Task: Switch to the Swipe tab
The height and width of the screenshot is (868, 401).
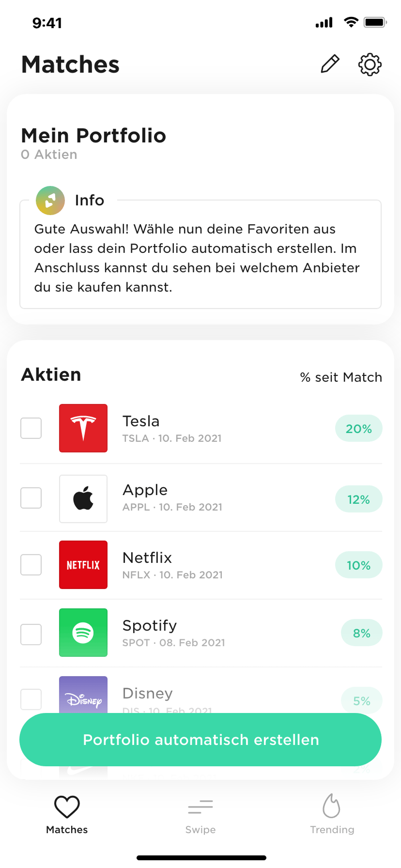Action: (x=200, y=815)
